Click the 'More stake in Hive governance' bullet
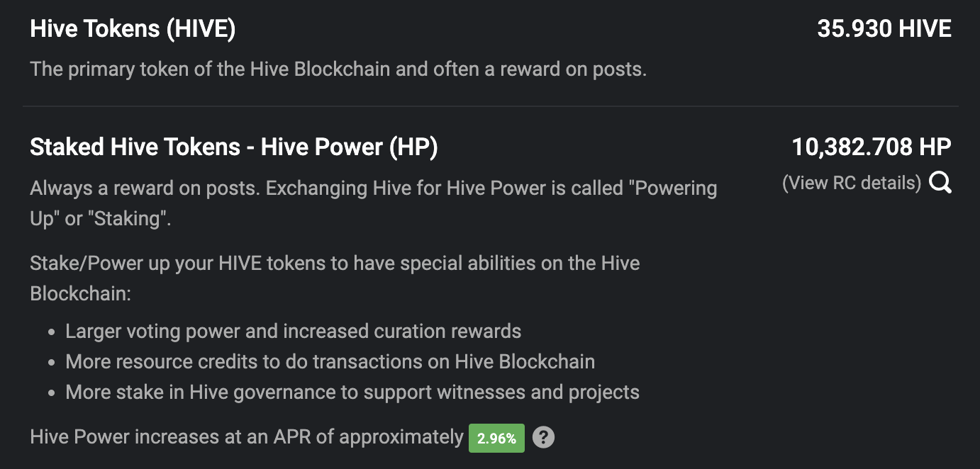The height and width of the screenshot is (469, 980). pos(352,392)
